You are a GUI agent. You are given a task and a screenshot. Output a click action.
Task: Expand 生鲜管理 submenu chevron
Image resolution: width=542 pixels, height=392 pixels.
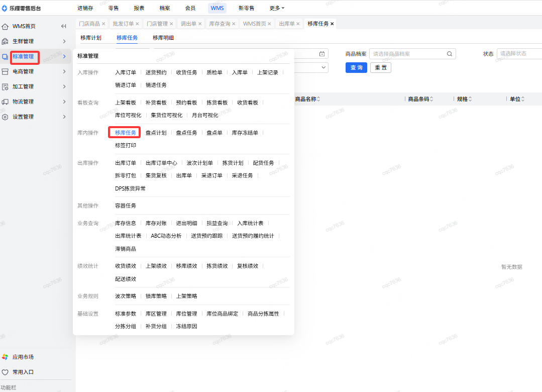click(x=64, y=42)
